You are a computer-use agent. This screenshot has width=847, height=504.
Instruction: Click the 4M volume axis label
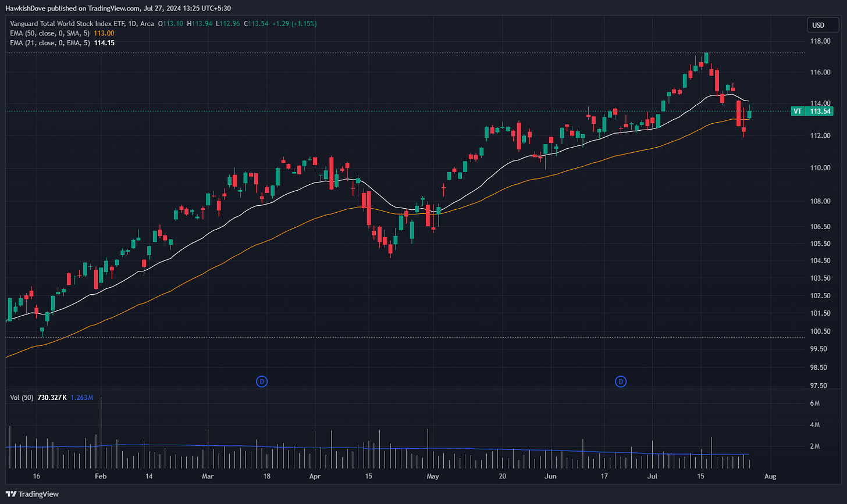point(815,425)
